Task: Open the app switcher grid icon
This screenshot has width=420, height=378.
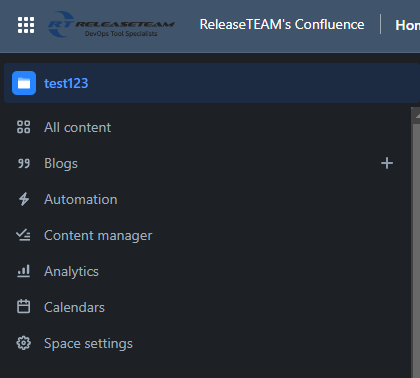Action: coord(26,25)
